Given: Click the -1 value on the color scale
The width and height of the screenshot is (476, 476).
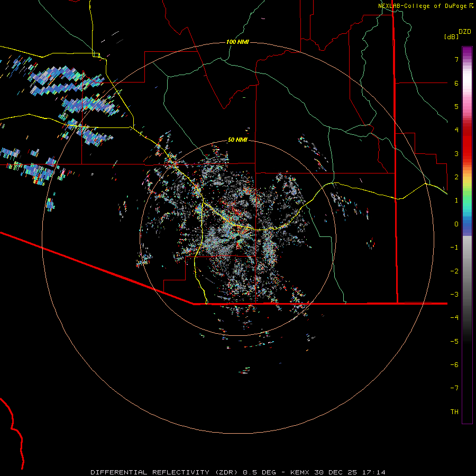Looking at the screenshot, I should click(454, 248).
